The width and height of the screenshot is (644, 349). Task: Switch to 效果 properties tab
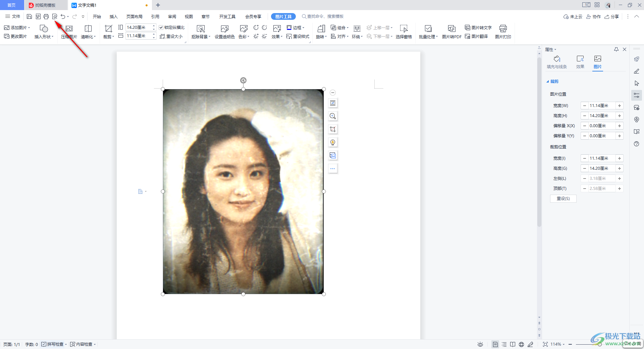point(580,62)
